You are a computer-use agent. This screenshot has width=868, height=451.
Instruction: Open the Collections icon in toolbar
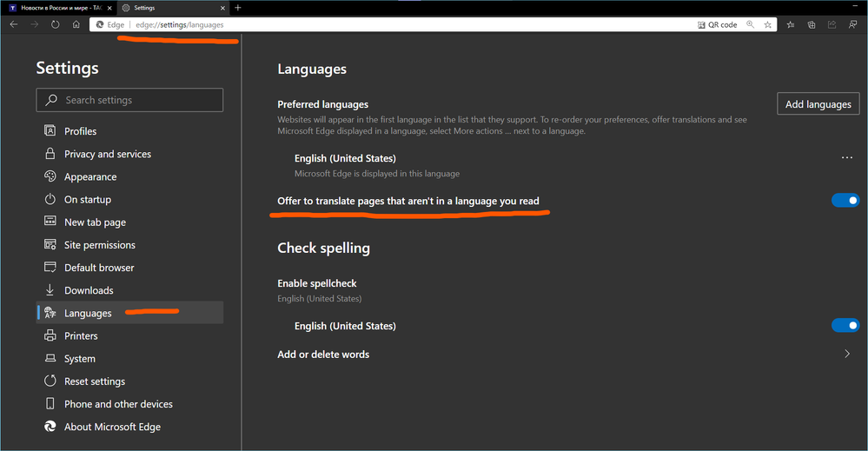(812, 24)
